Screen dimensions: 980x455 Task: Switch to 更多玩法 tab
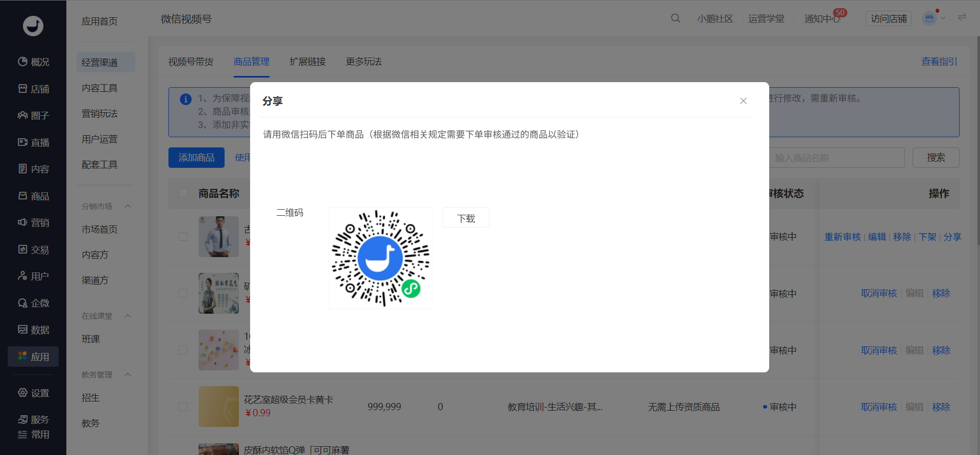tap(363, 62)
